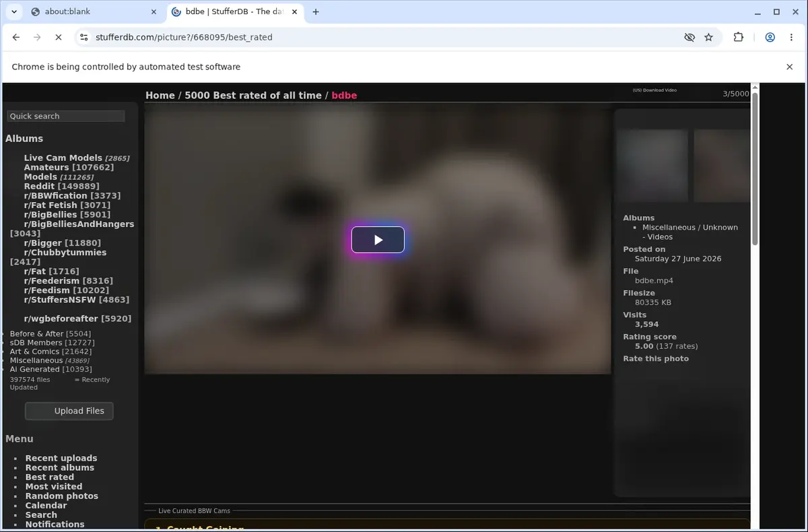Go forward in browser history

(x=37, y=38)
